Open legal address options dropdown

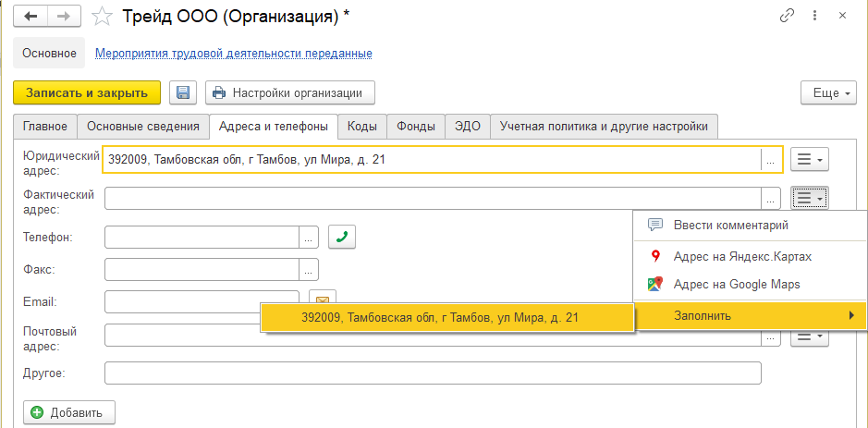(x=811, y=160)
